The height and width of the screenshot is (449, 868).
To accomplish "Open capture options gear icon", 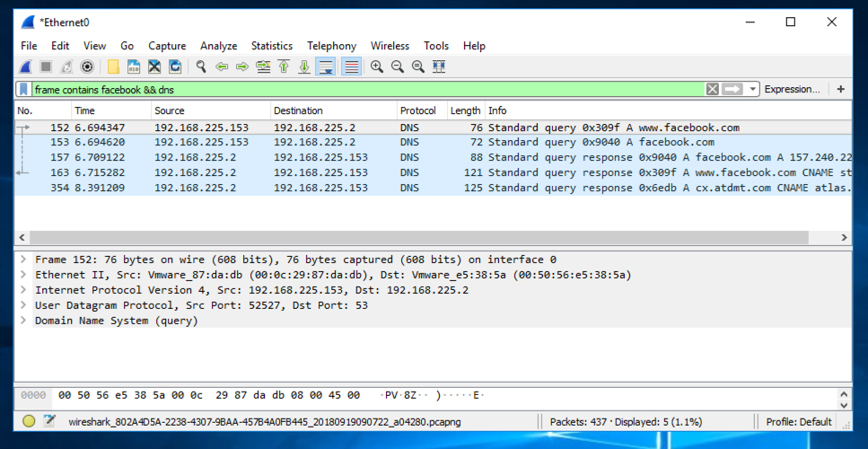I will (x=86, y=67).
